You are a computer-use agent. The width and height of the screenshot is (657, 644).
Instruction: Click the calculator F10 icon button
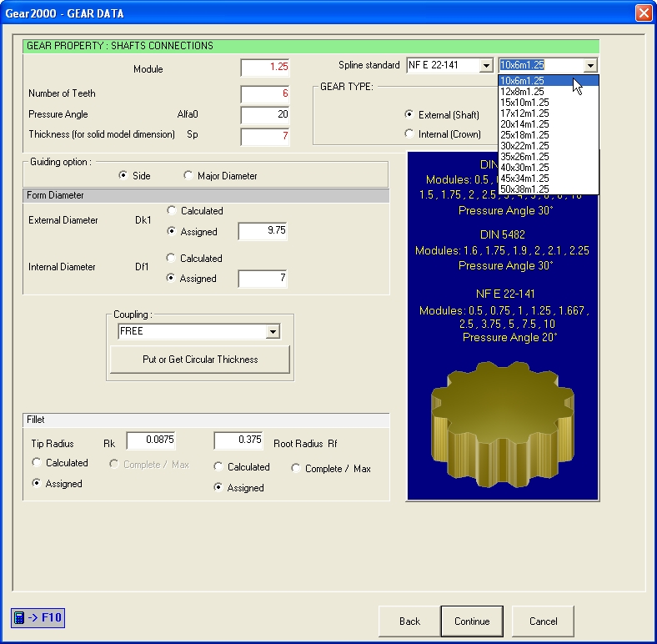38,617
